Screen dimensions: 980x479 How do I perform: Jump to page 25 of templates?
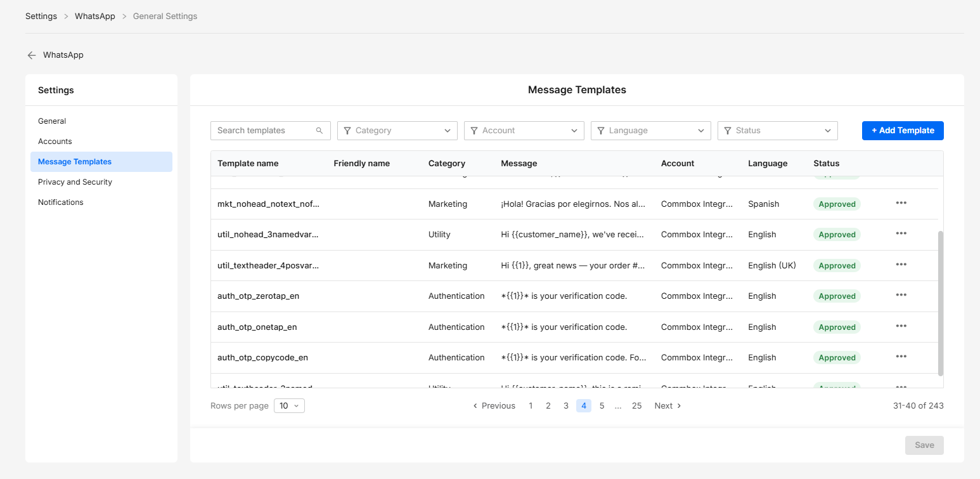point(637,406)
